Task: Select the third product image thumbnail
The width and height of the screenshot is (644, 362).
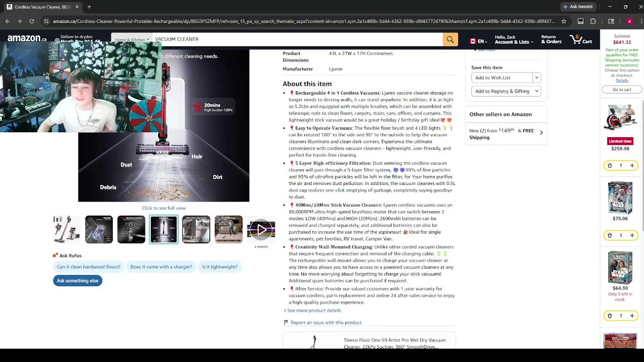Action: (131, 229)
